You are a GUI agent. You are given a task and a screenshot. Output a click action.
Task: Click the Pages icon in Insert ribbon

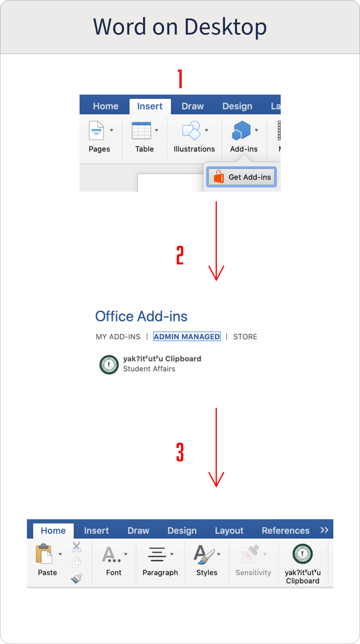96,131
